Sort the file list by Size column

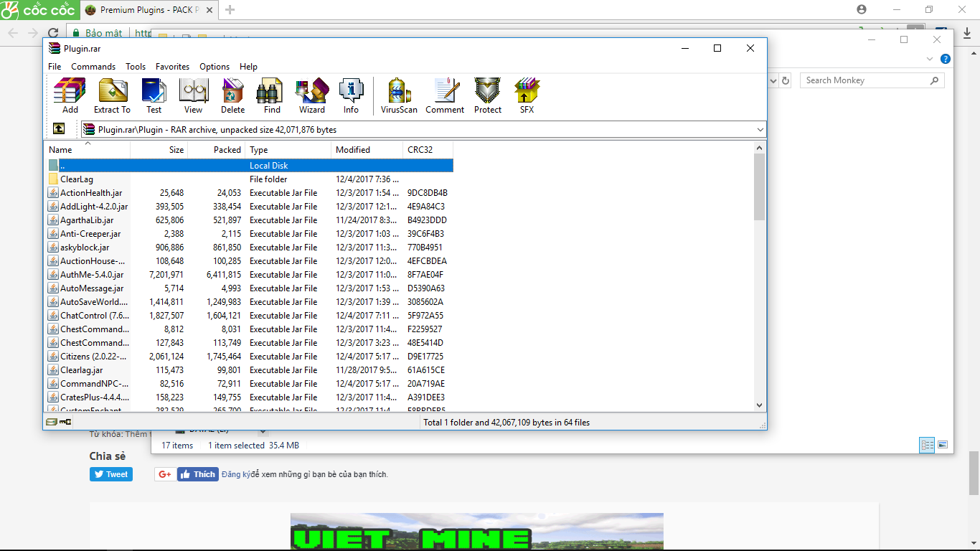pyautogui.click(x=159, y=150)
